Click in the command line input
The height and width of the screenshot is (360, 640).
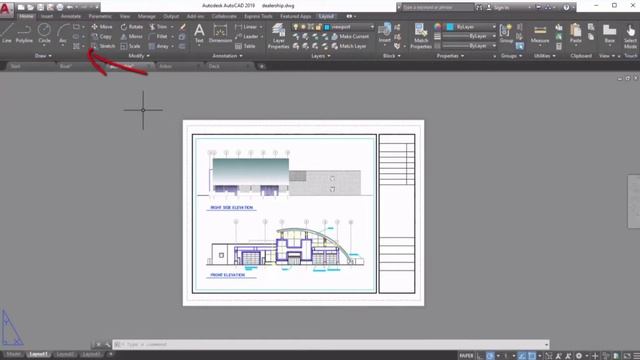click(x=331, y=344)
